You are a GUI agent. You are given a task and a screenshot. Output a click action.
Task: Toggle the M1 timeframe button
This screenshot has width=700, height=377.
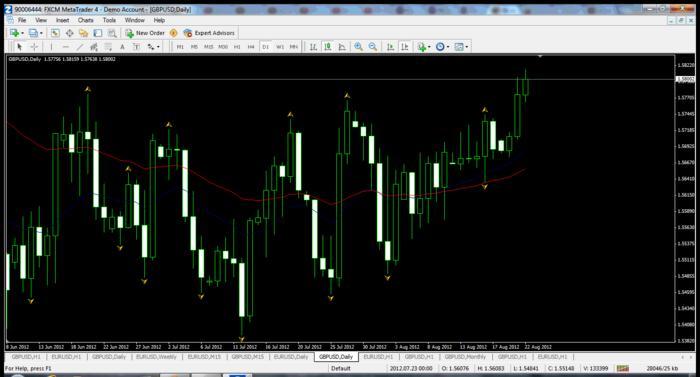[x=180, y=46]
